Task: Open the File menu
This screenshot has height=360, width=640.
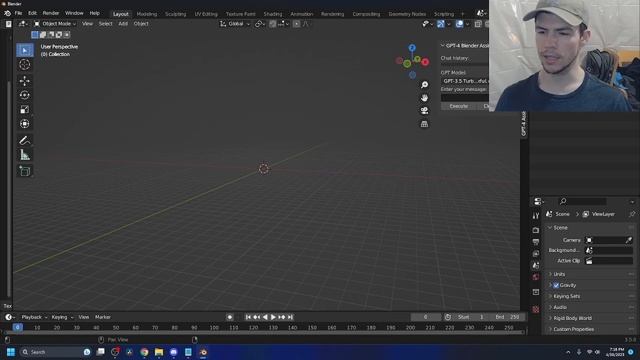Action: pos(18,13)
